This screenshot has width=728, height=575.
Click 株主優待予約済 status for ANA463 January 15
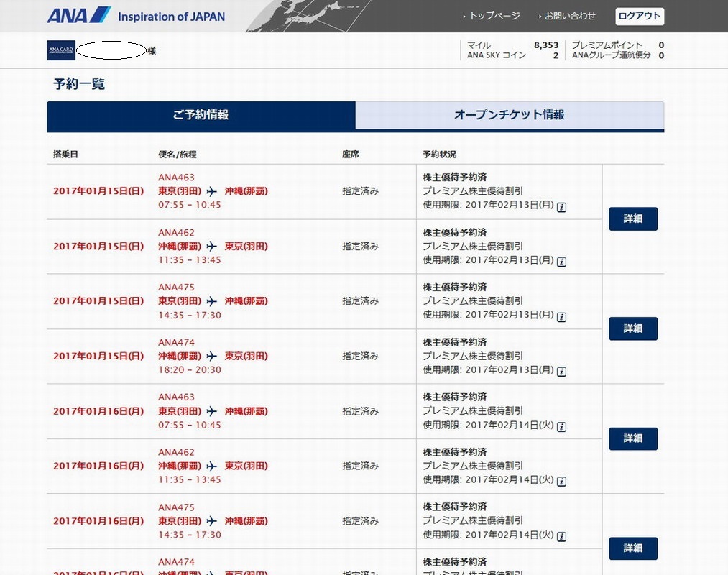pyautogui.click(x=454, y=178)
